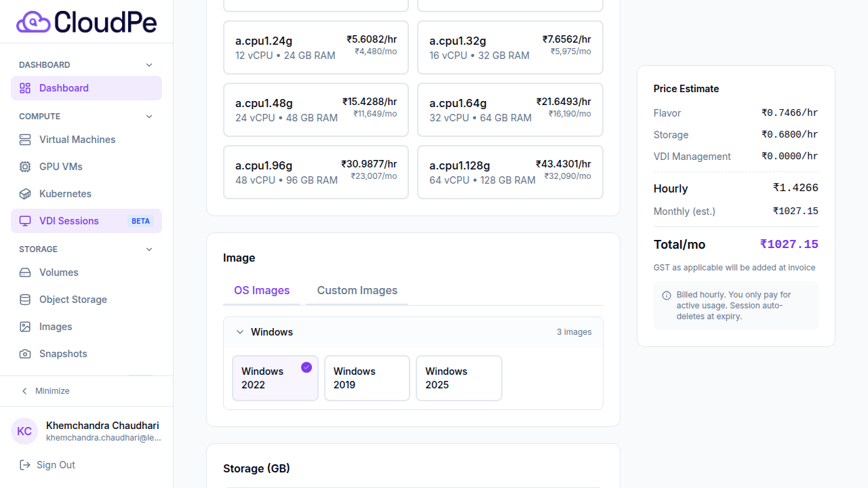Viewport: 868px width, 488px height.
Task: Select the a.cpu1.32g flavor card
Action: point(510,47)
